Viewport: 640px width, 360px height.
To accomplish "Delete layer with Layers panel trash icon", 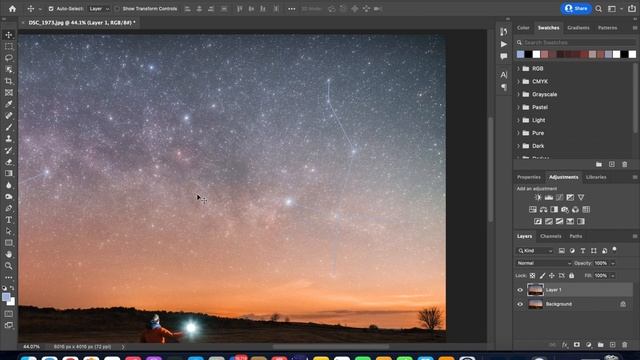I will (x=624, y=345).
